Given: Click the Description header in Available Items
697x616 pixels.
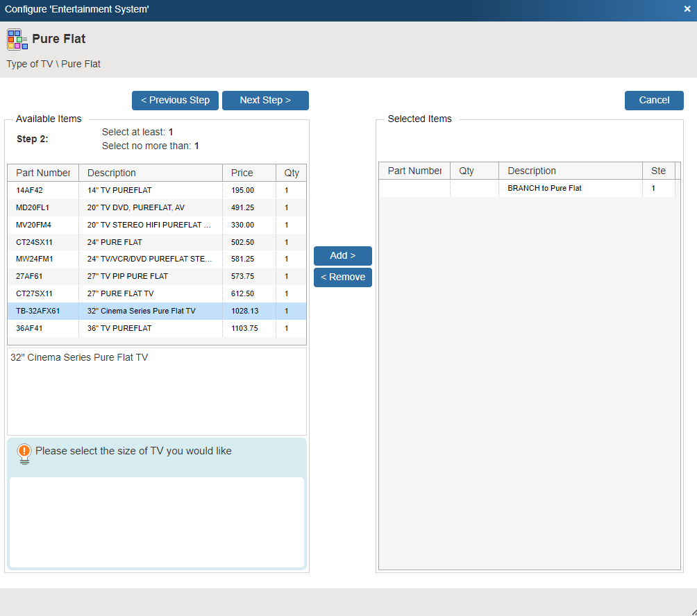Looking at the screenshot, I should pos(112,173).
